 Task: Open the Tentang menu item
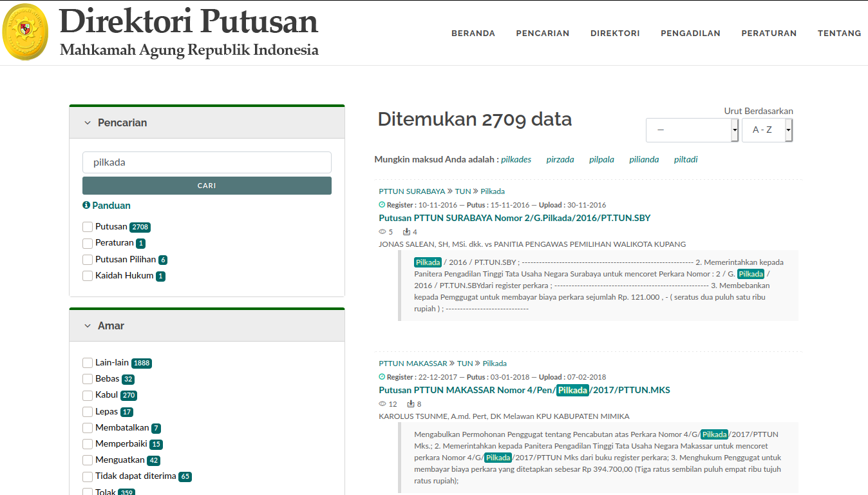pyautogui.click(x=840, y=33)
